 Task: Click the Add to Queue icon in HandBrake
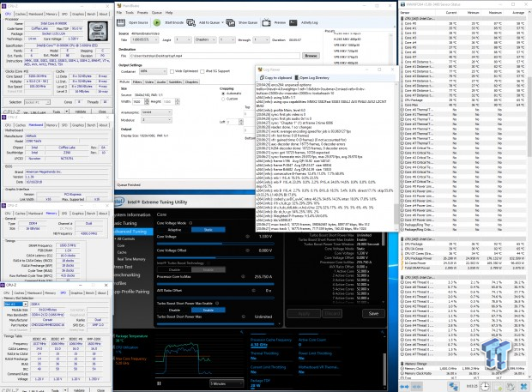click(191, 22)
